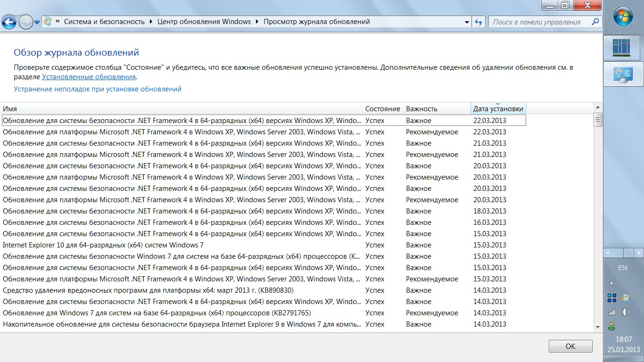Click taskbar scroll right arrow
644x362 pixels.
638,253
